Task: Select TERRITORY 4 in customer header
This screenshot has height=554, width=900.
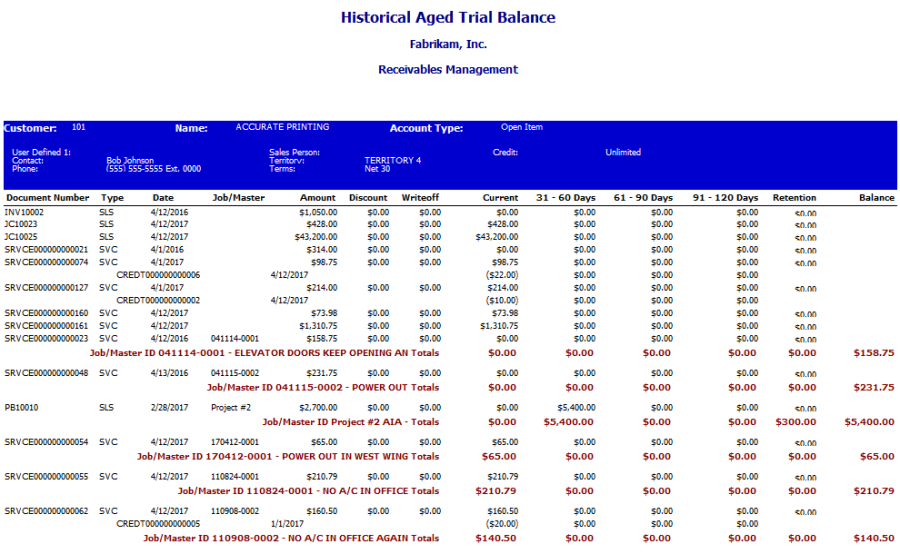Action: tap(393, 160)
